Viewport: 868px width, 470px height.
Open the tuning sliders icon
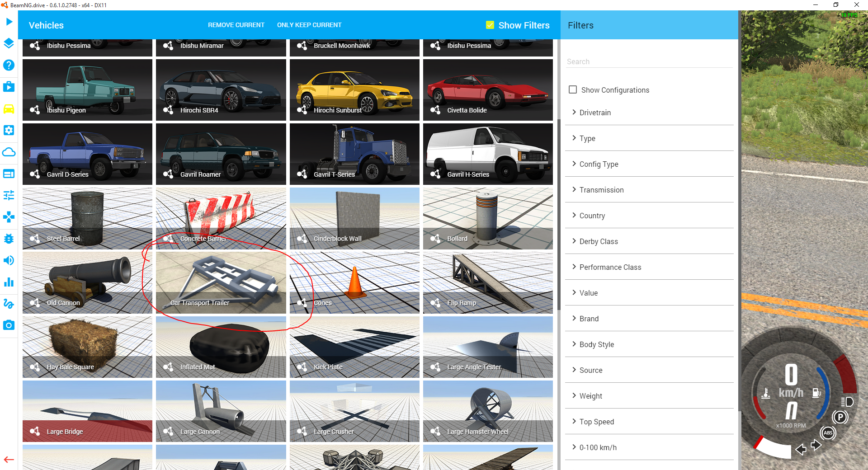tap(9, 195)
